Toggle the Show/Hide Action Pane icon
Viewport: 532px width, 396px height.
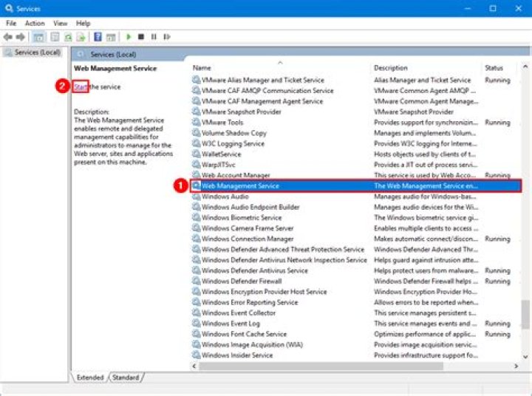pyautogui.click(x=111, y=37)
